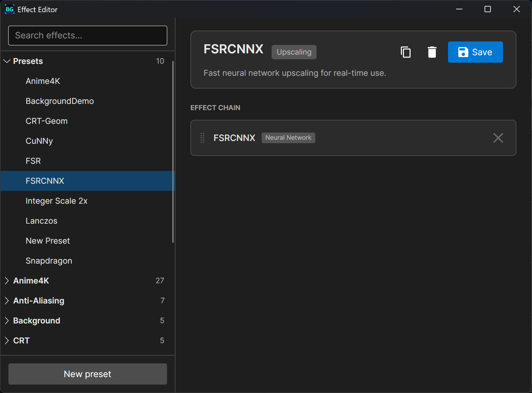Click the FSRCNNX preset title heading
This screenshot has height=393, width=532.
pos(234,49)
